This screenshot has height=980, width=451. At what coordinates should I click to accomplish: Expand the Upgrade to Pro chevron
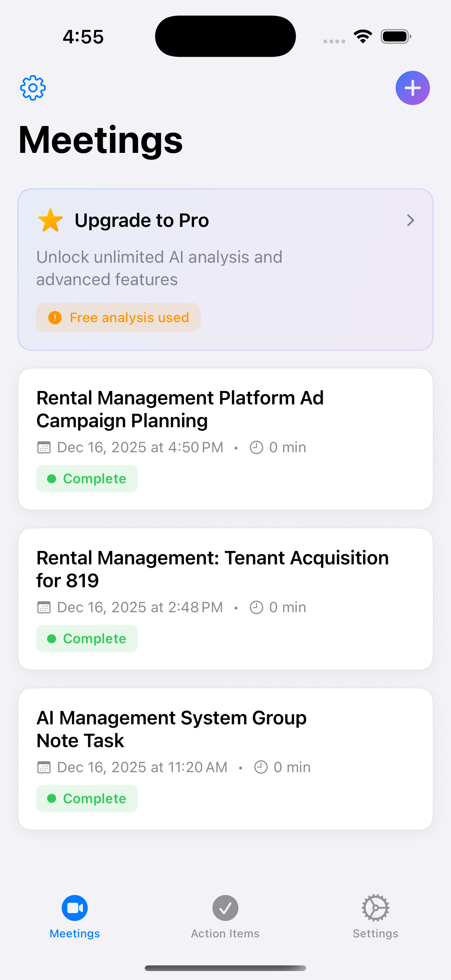pyautogui.click(x=410, y=220)
